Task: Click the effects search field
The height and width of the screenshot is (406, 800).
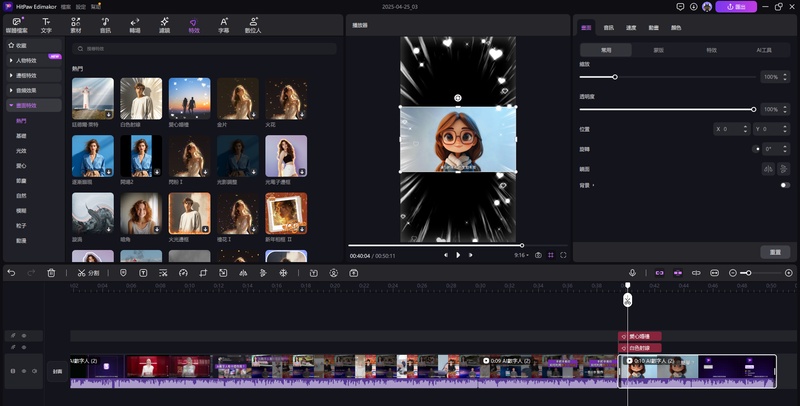Action: click(205, 49)
